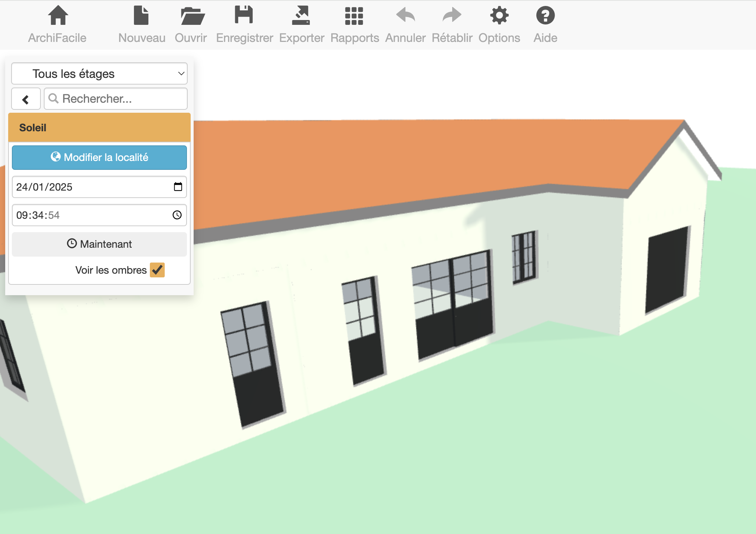The width and height of the screenshot is (756, 534).
Task: Open the Aide help icon
Action: 545,16
